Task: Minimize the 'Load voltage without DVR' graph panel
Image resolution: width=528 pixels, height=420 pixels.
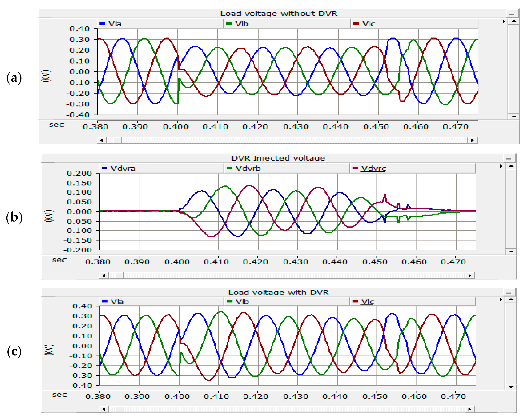Action: 512,14
